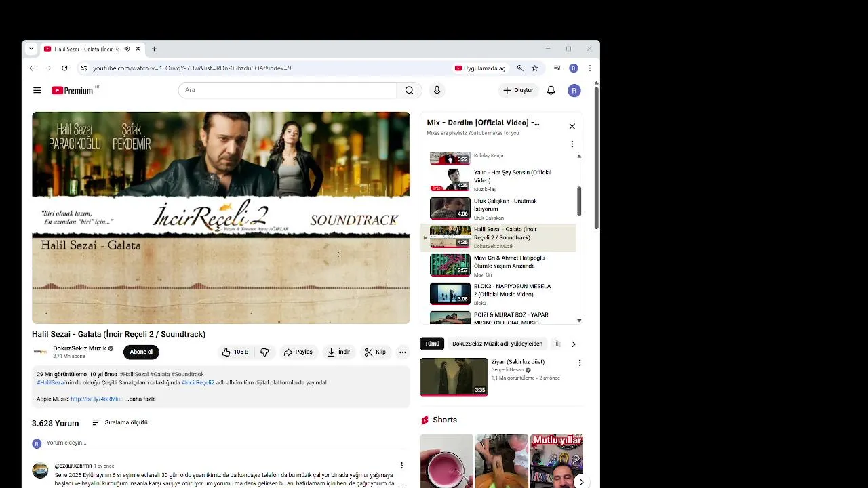Open the YouTube account avatar menu

pyautogui.click(x=574, y=90)
